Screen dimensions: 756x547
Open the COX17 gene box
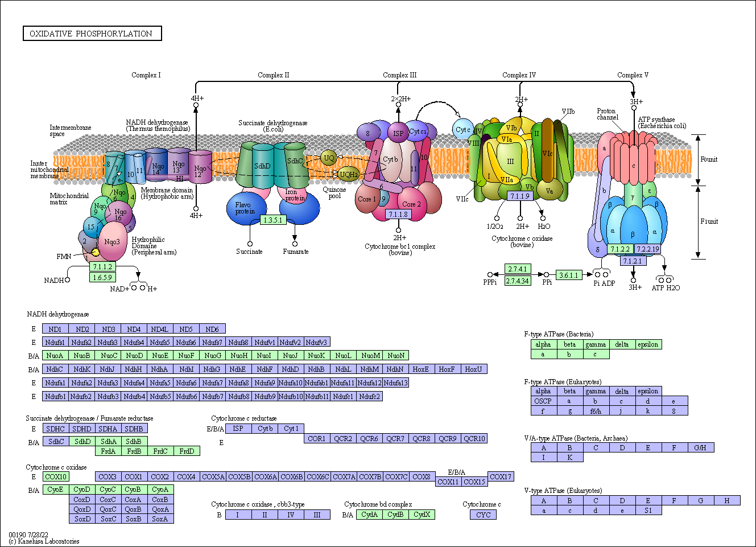click(x=501, y=476)
